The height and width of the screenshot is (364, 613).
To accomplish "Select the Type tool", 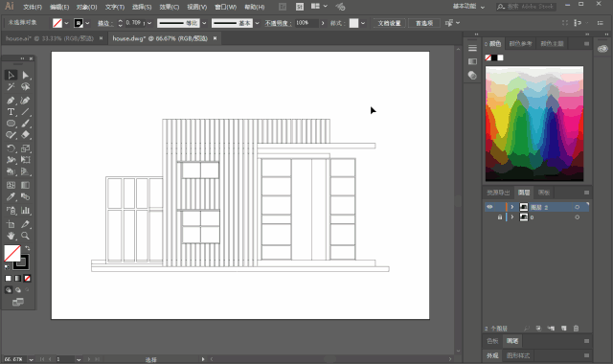I will point(11,112).
